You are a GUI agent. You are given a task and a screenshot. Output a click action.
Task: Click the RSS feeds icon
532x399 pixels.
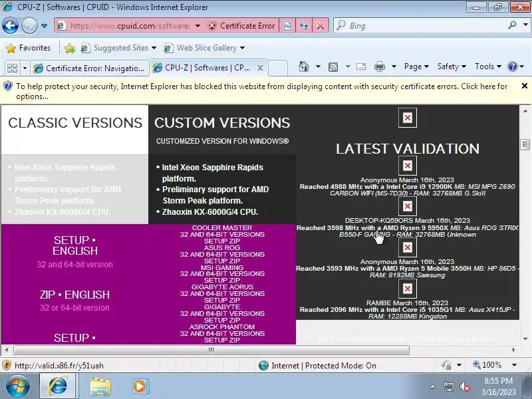tap(333, 67)
